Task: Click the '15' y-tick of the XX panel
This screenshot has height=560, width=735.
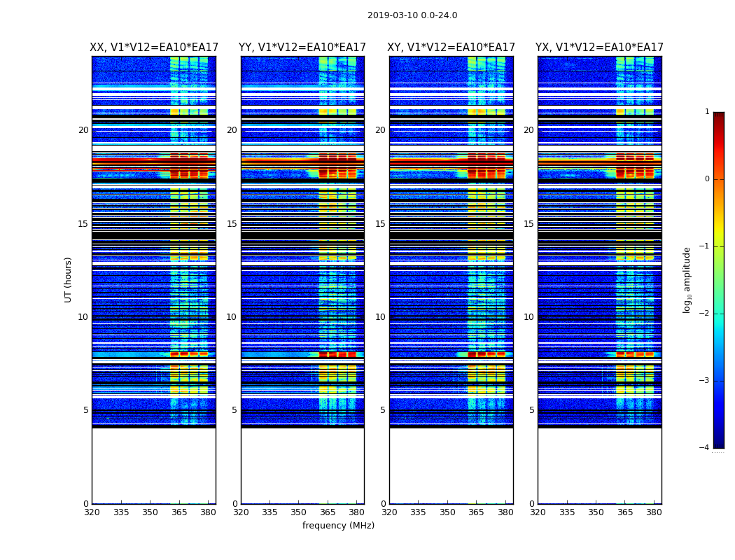Action: [83, 223]
